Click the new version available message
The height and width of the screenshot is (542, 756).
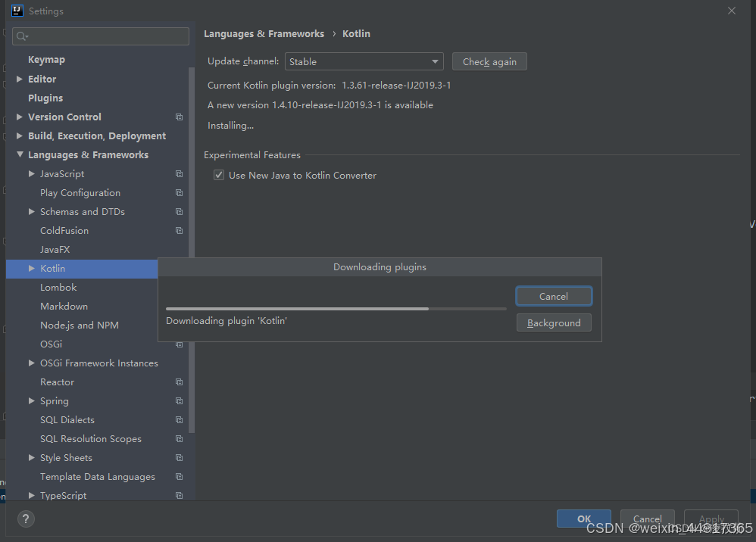point(320,105)
